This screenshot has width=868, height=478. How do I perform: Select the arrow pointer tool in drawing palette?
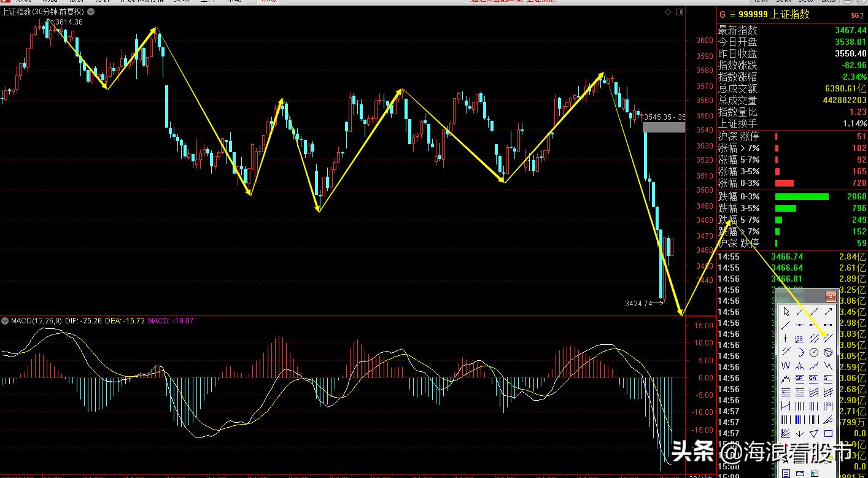[786, 312]
